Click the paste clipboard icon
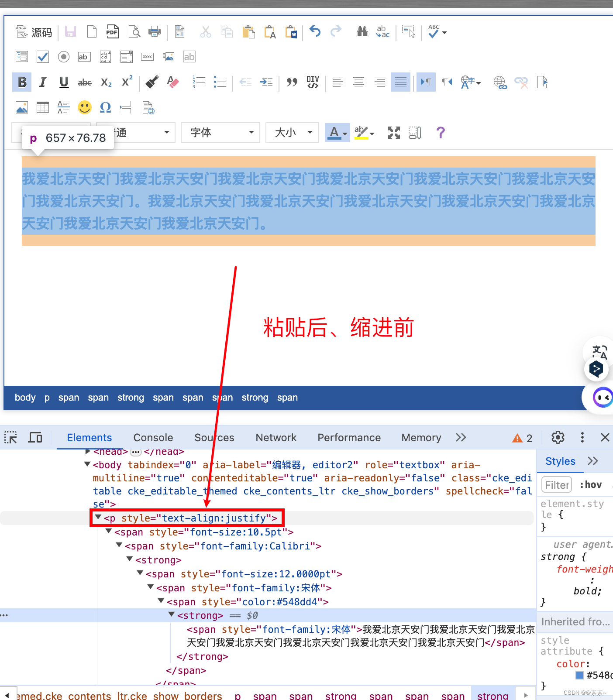The image size is (613, 700). click(x=248, y=32)
